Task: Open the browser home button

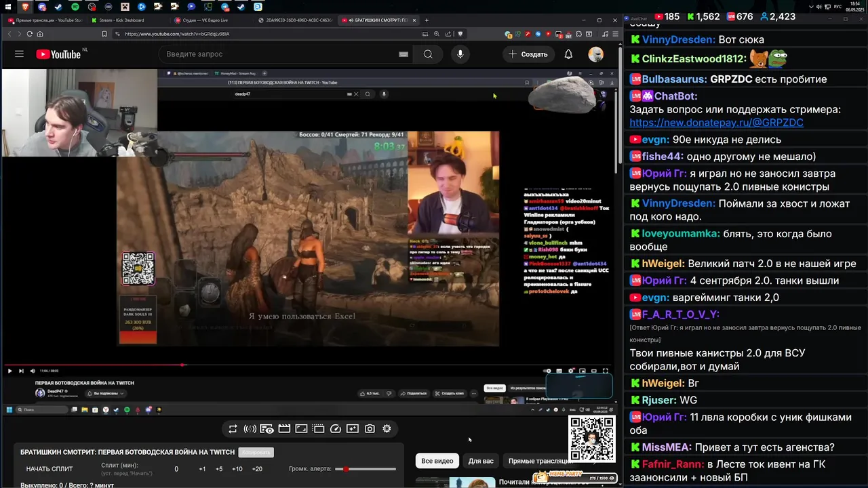Action: pos(40,34)
